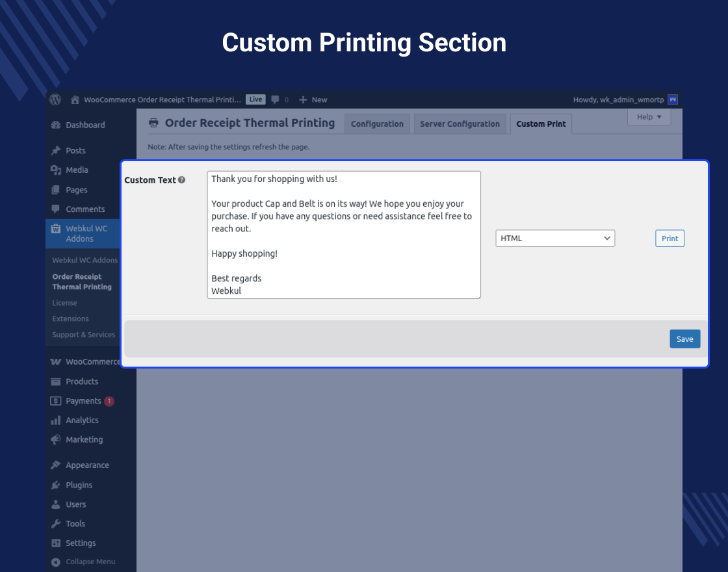The height and width of the screenshot is (572, 728).
Task: Open the comments bubble icon in admin bar
Action: pos(276,99)
